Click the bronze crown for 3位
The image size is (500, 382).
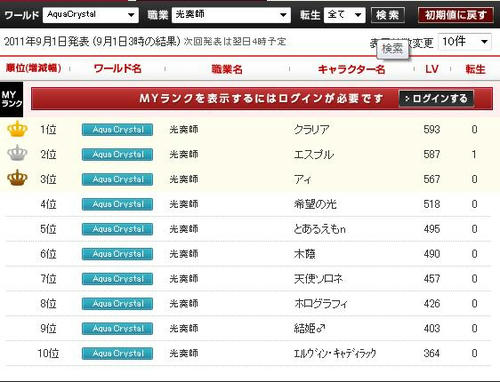coord(17,178)
